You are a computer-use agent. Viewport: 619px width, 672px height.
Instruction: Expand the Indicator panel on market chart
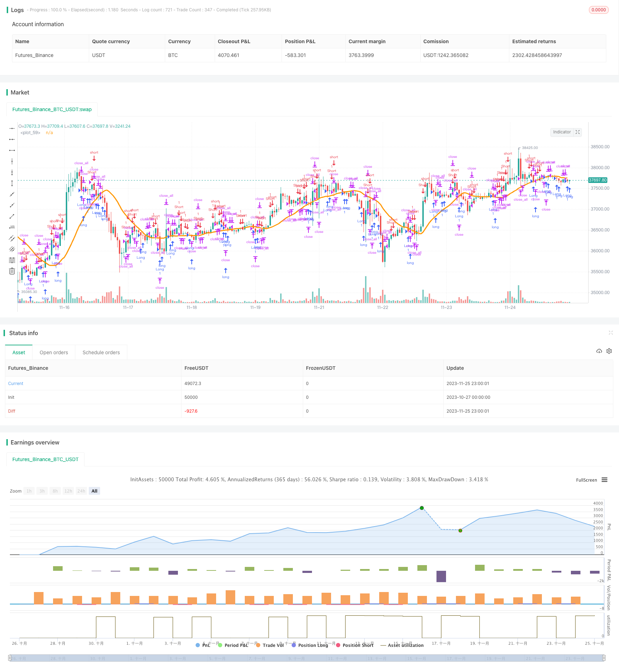tap(578, 132)
